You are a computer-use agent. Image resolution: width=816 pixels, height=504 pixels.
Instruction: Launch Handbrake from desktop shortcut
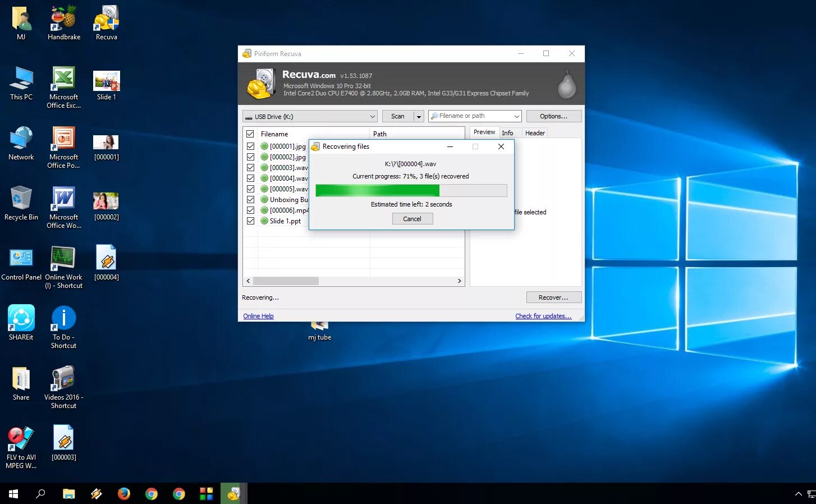(64, 22)
